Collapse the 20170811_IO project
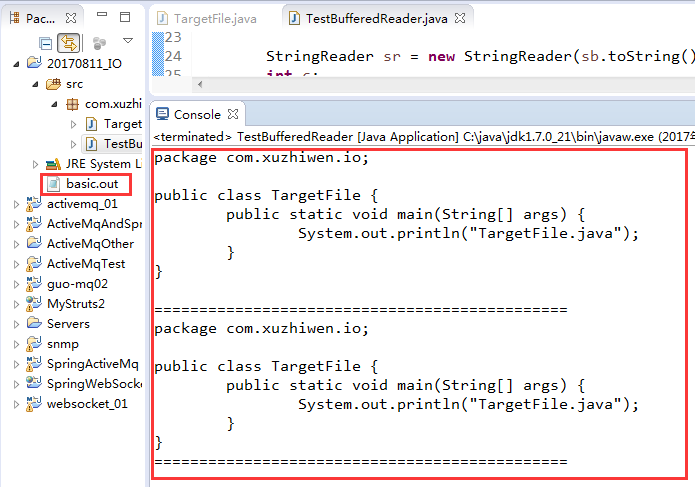Image resolution: width=695 pixels, height=487 pixels. [x=16, y=64]
